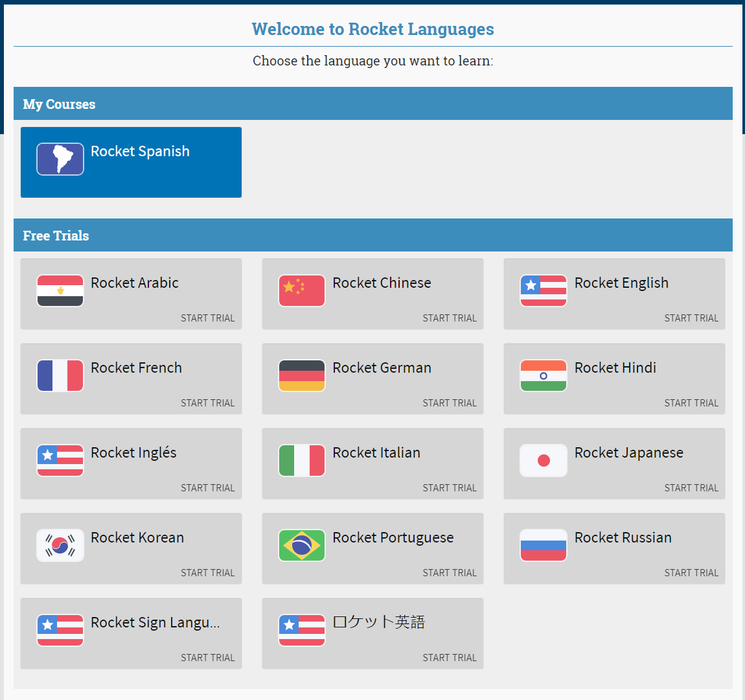This screenshot has height=700, width=745.
Task: Start trial for Rocket Korean
Action: click(x=208, y=573)
